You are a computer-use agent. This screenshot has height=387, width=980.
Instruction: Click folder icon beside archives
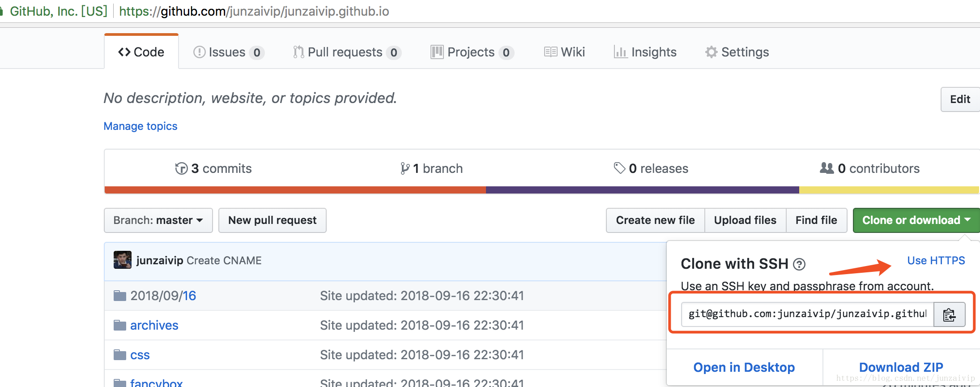point(120,325)
